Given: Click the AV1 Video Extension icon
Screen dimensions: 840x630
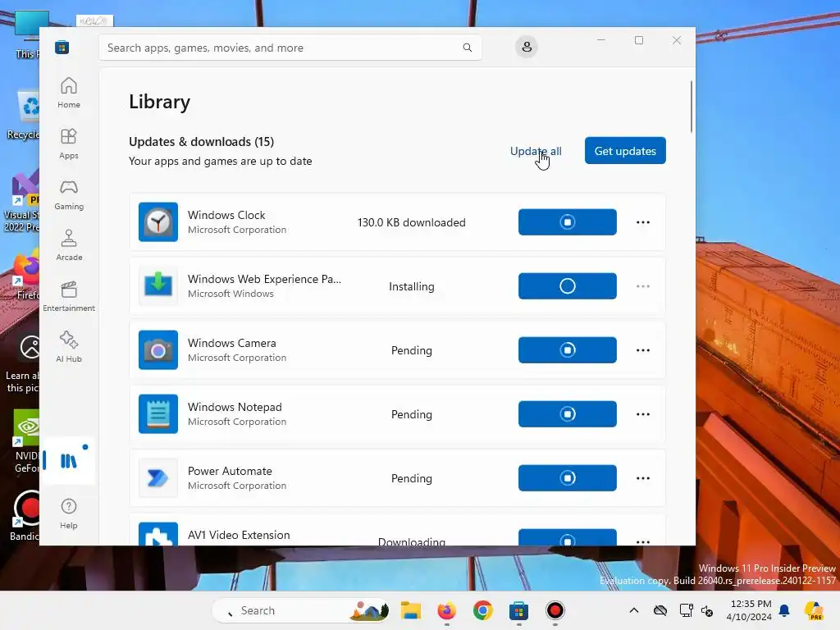Looking at the screenshot, I should (x=158, y=534).
